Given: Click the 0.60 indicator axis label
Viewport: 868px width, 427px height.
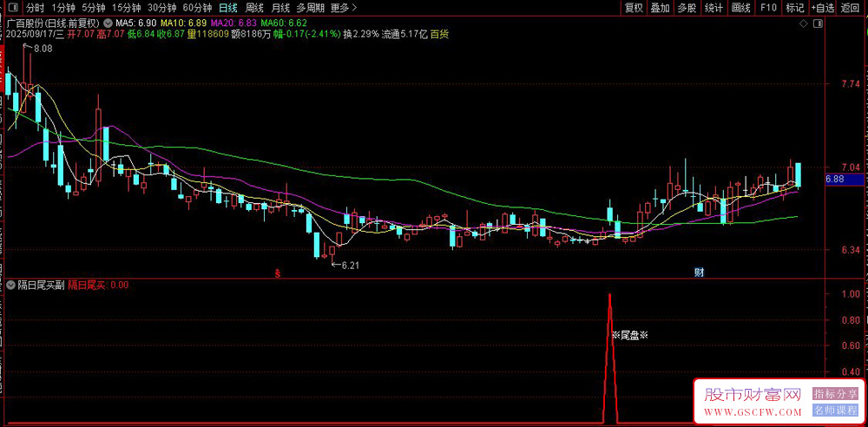Looking at the screenshot, I should (849, 346).
